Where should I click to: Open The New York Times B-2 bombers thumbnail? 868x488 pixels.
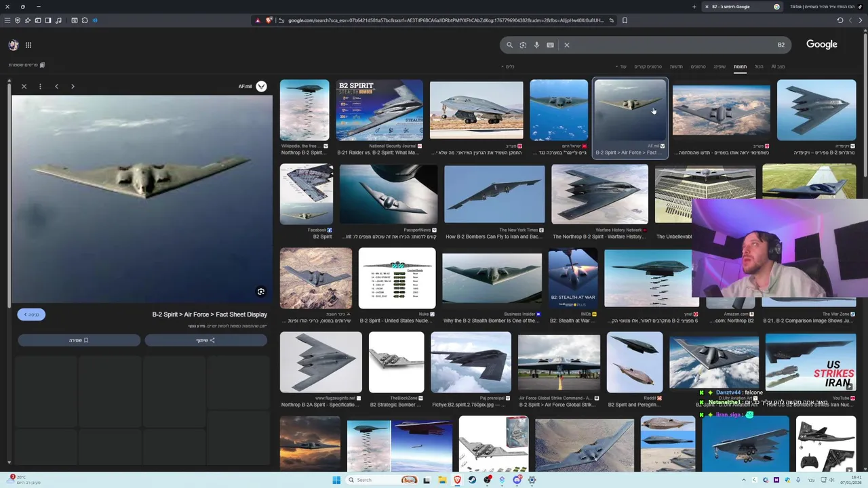click(x=494, y=195)
